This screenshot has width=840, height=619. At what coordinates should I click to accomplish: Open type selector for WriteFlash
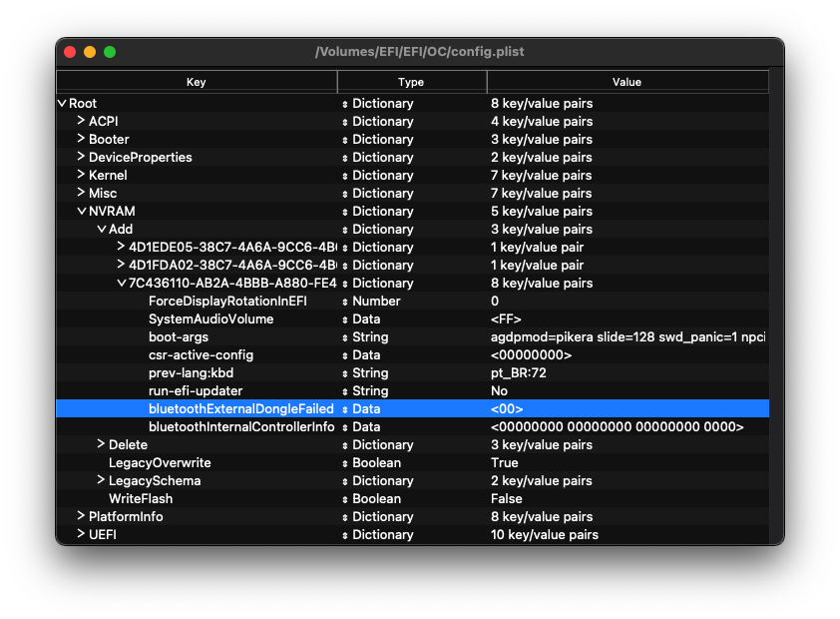tap(345, 499)
